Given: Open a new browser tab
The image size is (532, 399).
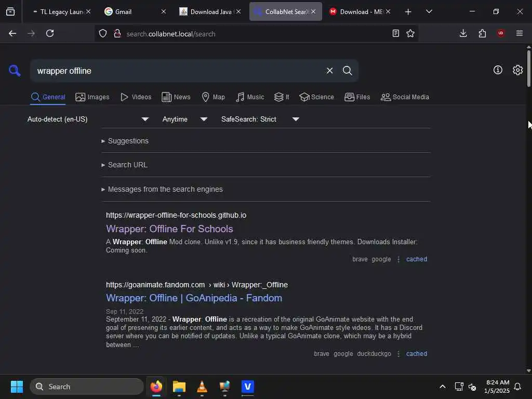Looking at the screenshot, I should (408, 12).
